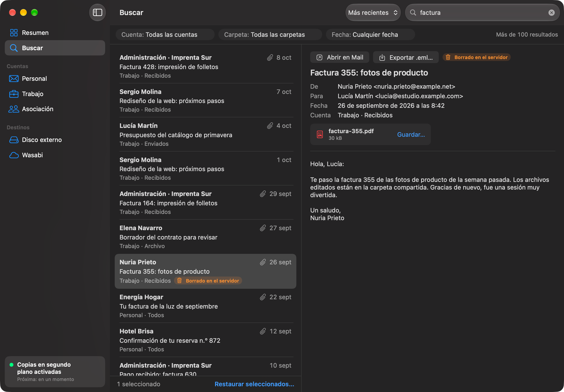Screen dimensions: 564x392
Task: Click the Borrado en el servidor badge in the preview
Action: point(476,57)
